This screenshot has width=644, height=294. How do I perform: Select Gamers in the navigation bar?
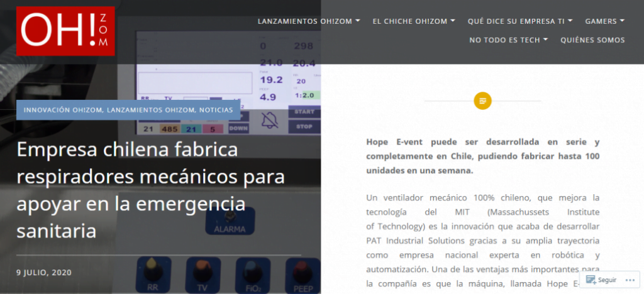point(600,21)
